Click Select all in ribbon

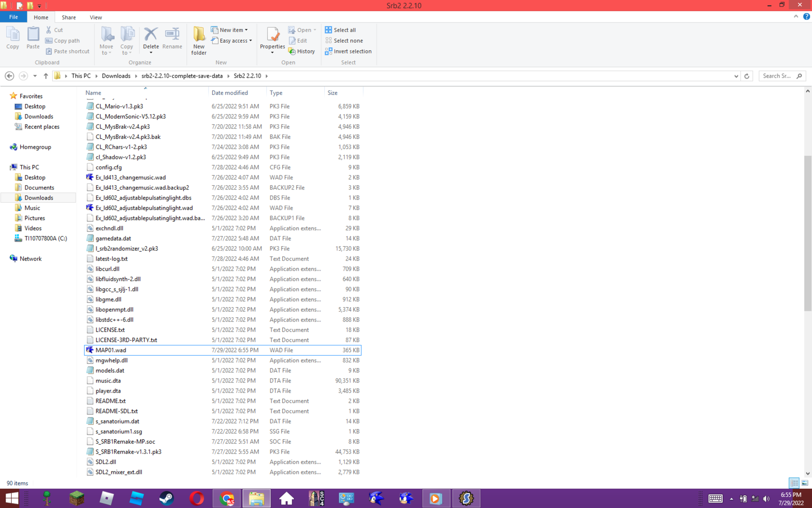(340, 30)
